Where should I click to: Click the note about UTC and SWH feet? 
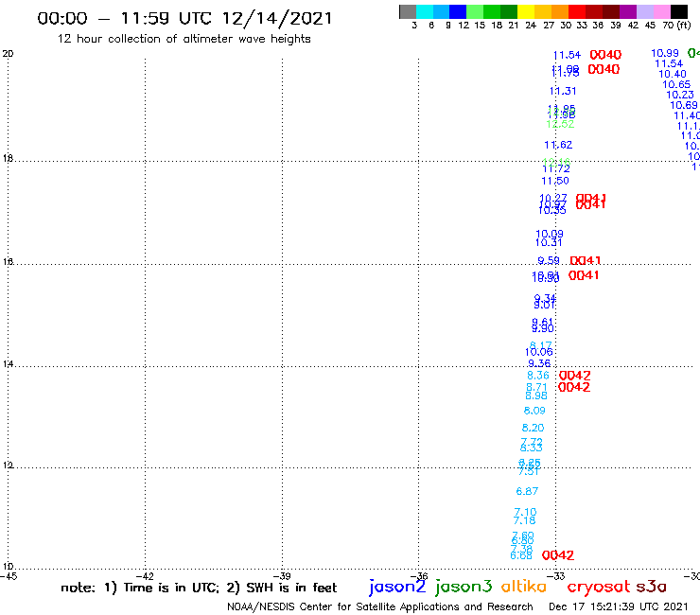pyautogui.click(x=199, y=588)
